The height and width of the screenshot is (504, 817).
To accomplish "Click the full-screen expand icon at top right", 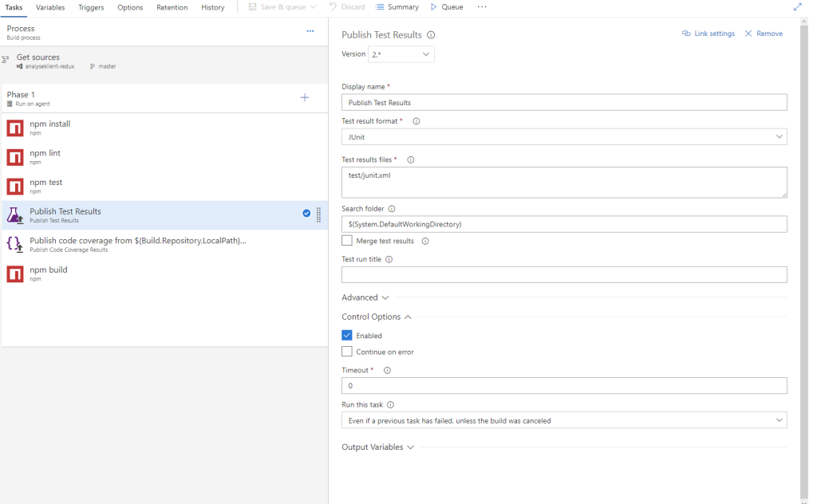I will click(x=797, y=6).
